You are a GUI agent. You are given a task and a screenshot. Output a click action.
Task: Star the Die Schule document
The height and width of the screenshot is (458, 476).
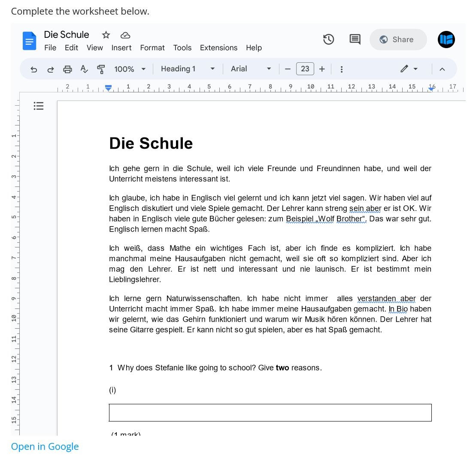[106, 35]
